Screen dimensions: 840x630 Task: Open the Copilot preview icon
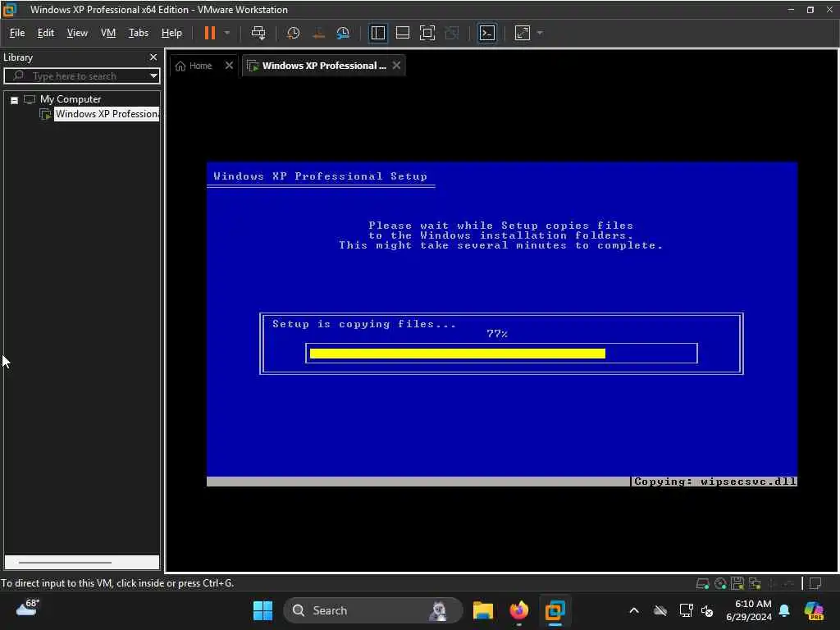pos(815,610)
